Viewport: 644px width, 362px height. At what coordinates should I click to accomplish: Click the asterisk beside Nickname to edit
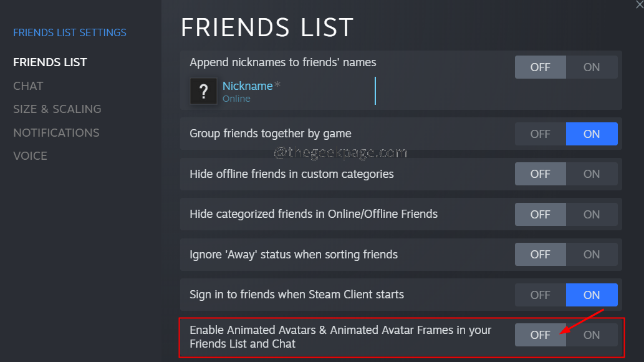point(279,84)
